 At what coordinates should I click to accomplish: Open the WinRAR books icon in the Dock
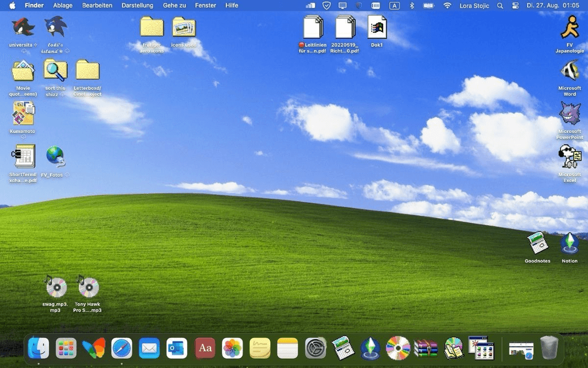pyautogui.click(x=426, y=348)
